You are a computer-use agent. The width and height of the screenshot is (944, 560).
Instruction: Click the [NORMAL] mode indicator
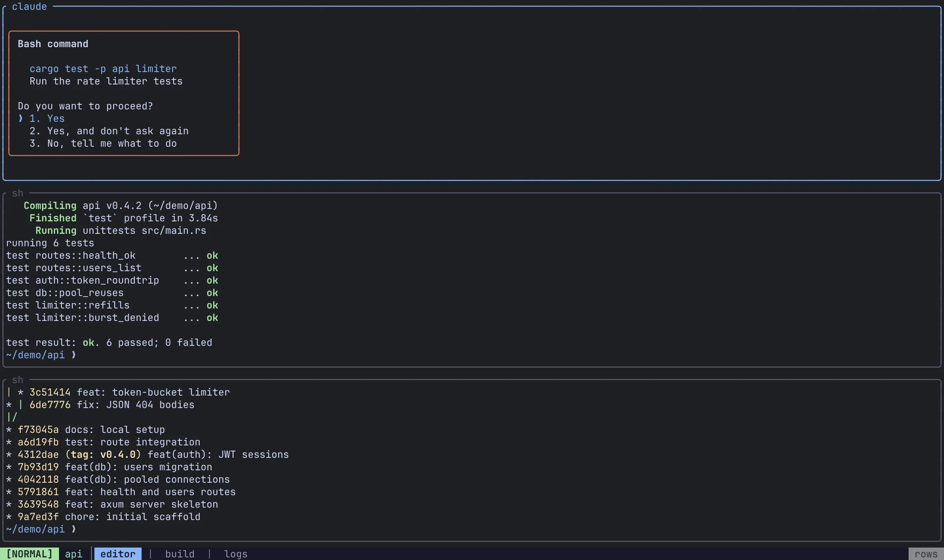(x=29, y=553)
